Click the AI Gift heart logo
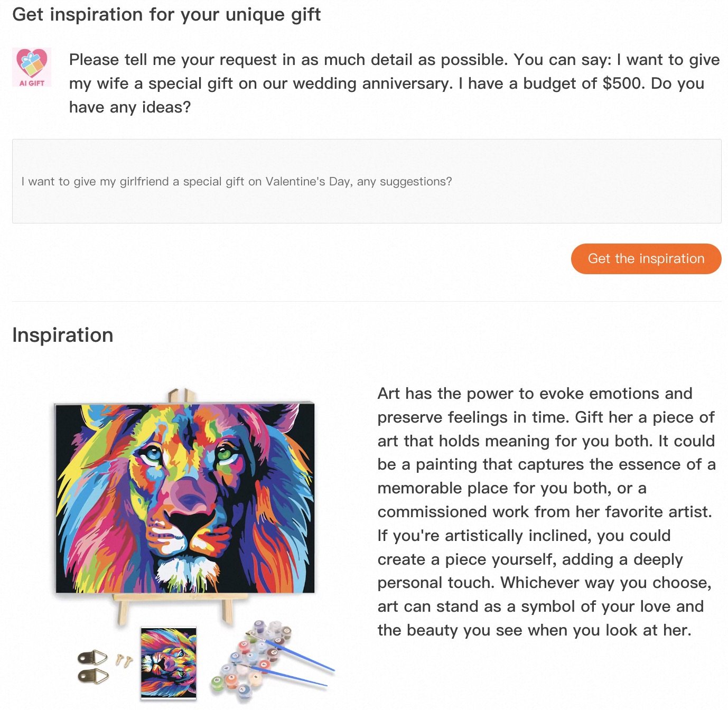The image size is (728, 710). pos(32,63)
